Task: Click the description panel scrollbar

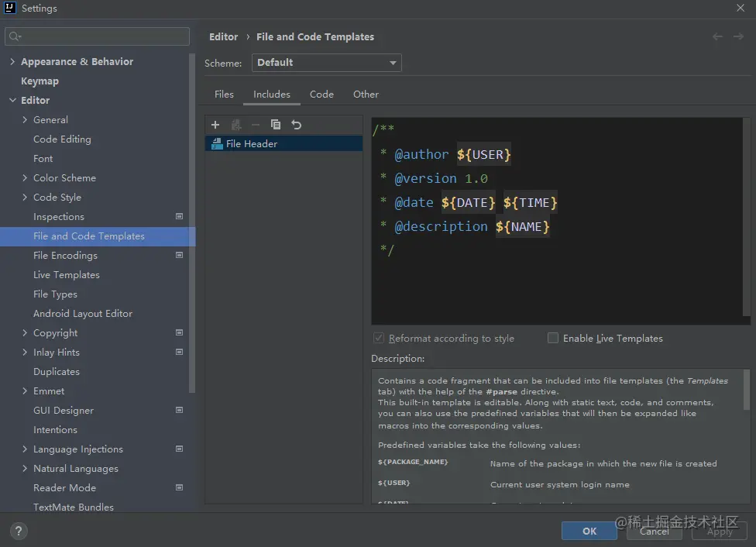Action: tap(747, 390)
